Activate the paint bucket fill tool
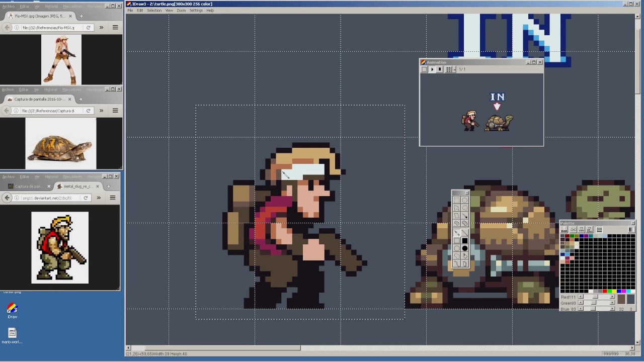Viewport: 644px width, 362px height. tap(465, 255)
